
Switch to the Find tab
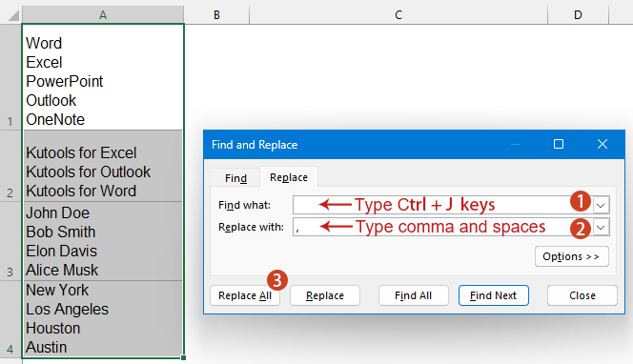[x=235, y=178]
